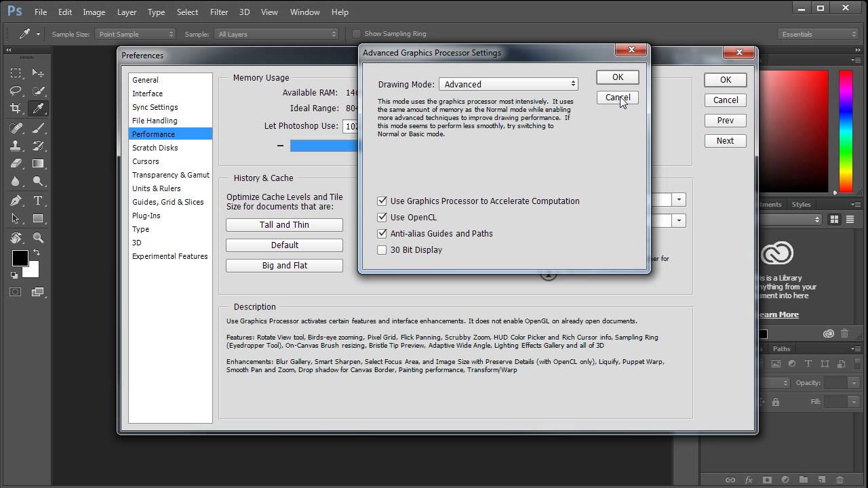Open the Essentials workspace dropdown

(x=818, y=34)
